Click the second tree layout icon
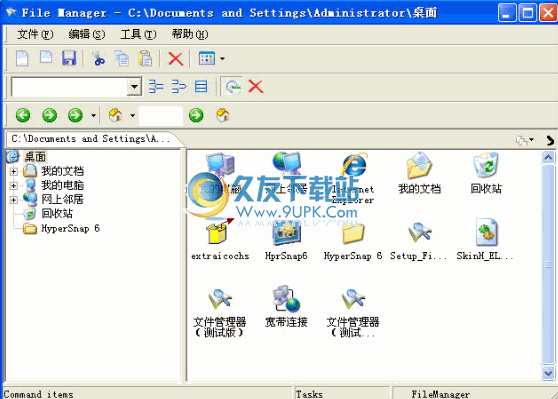 click(x=179, y=86)
